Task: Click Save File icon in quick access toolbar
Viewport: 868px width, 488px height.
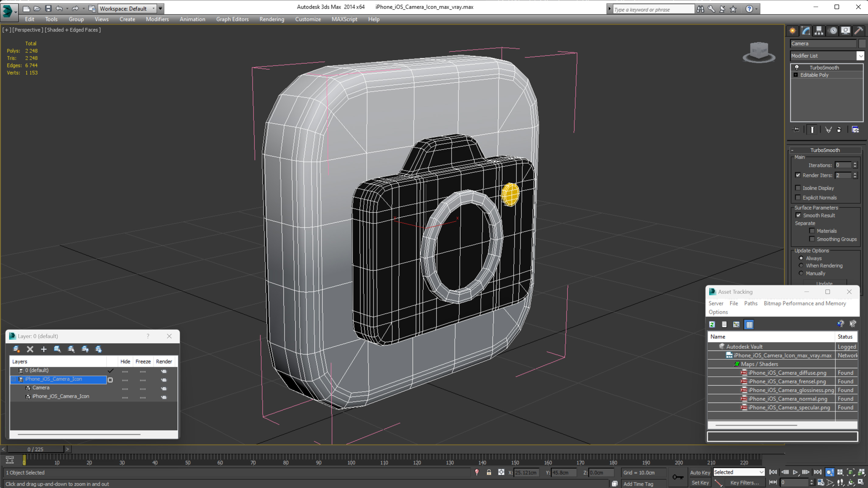Action: coord(48,9)
